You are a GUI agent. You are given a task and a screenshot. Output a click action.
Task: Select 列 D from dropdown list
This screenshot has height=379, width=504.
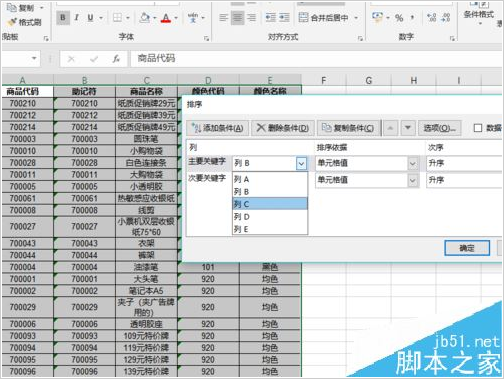pos(270,217)
